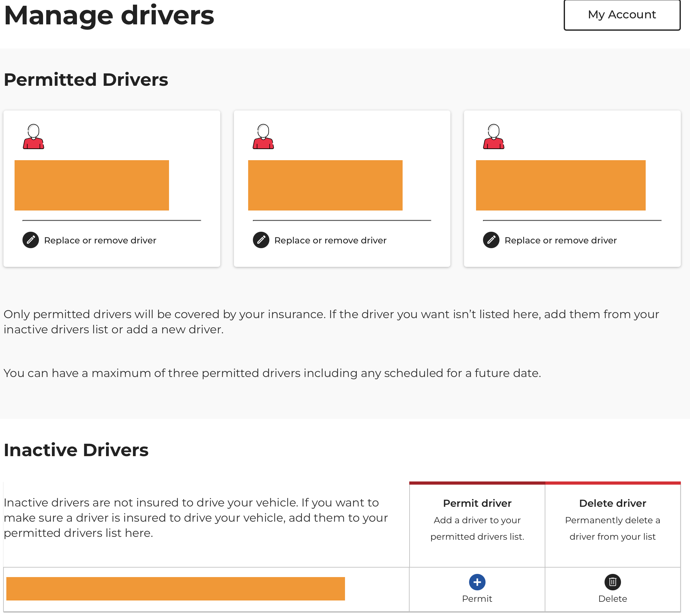
Task: Select middle card's Replace or remove driver link
Action: [x=330, y=240]
